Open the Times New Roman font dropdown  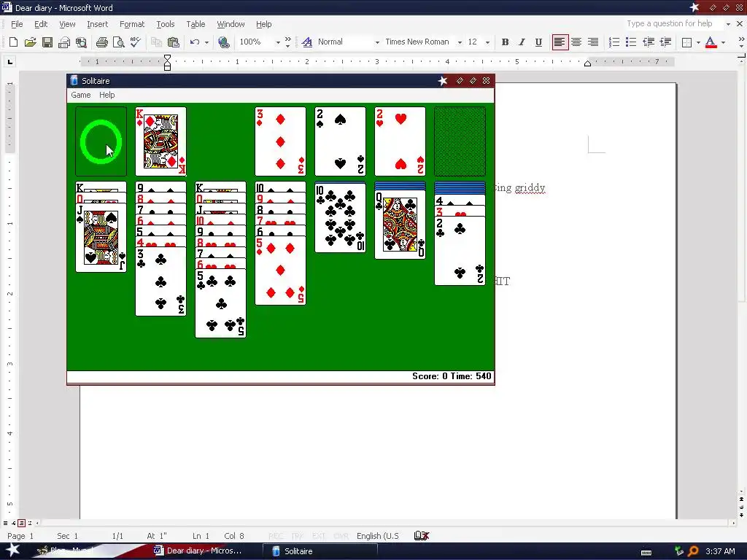[460, 42]
